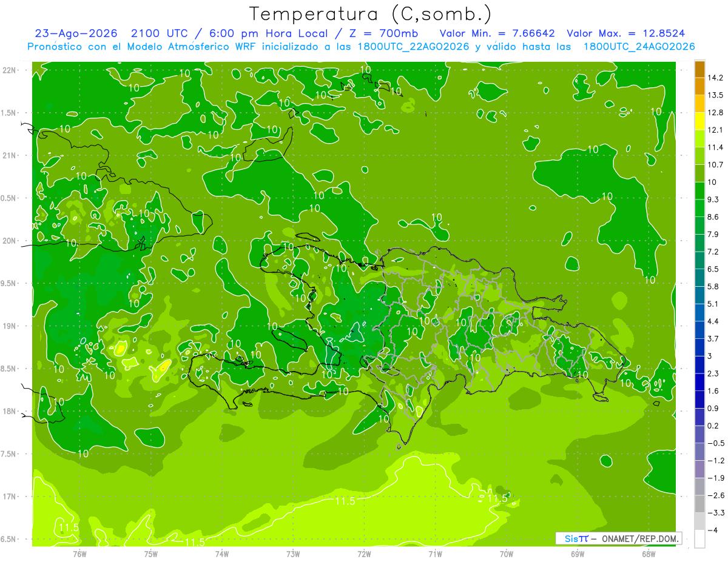Viewport: 728px width, 562px height.
Task: Pick the white bottom swatch below -4
Action: (699, 539)
